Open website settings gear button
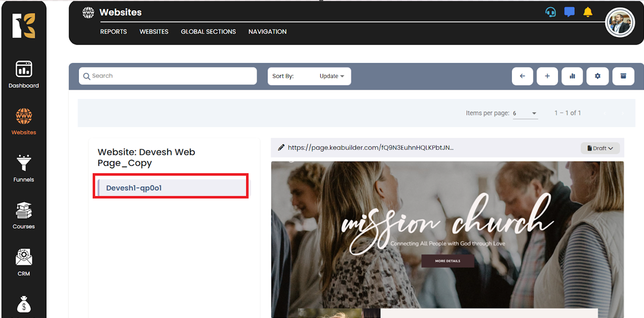This screenshot has height=318, width=644. 597,76
